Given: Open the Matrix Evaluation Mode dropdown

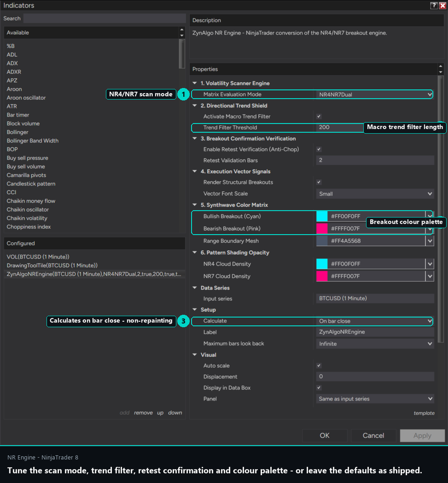Looking at the screenshot, I should pyautogui.click(x=375, y=94).
